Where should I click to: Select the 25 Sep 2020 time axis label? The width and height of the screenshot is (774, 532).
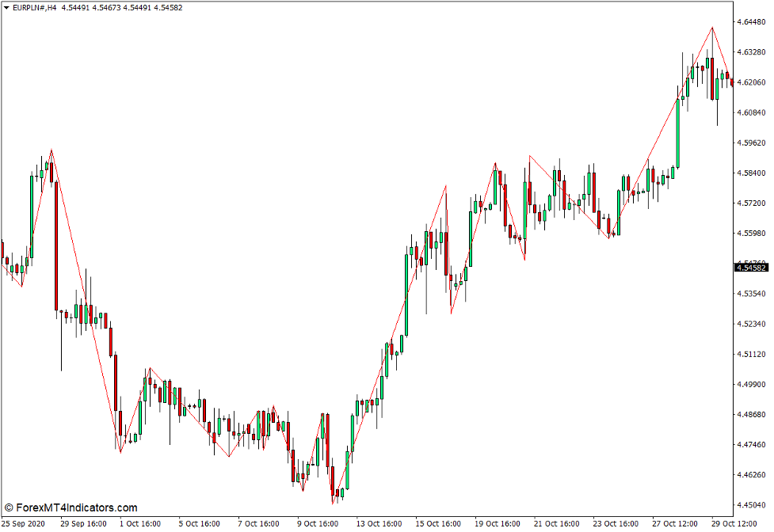(x=24, y=523)
